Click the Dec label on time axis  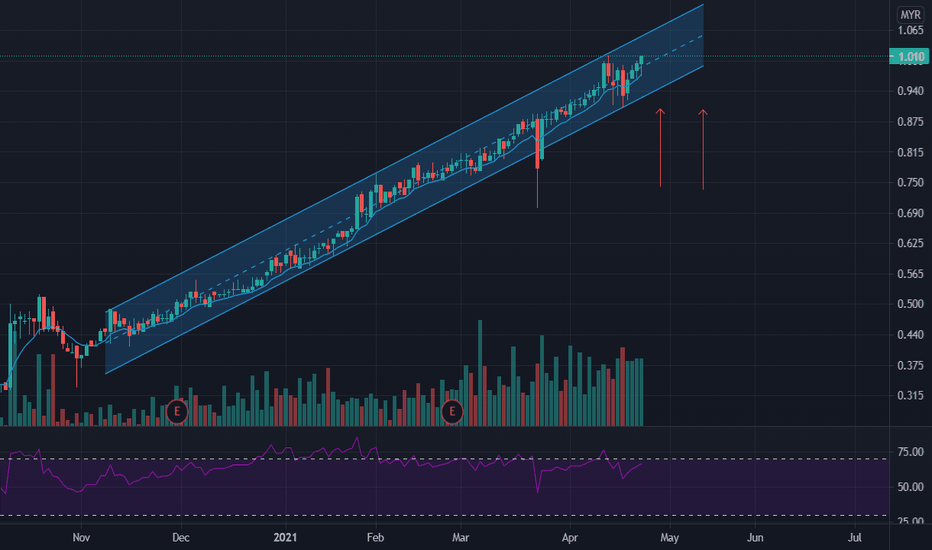click(x=181, y=538)
